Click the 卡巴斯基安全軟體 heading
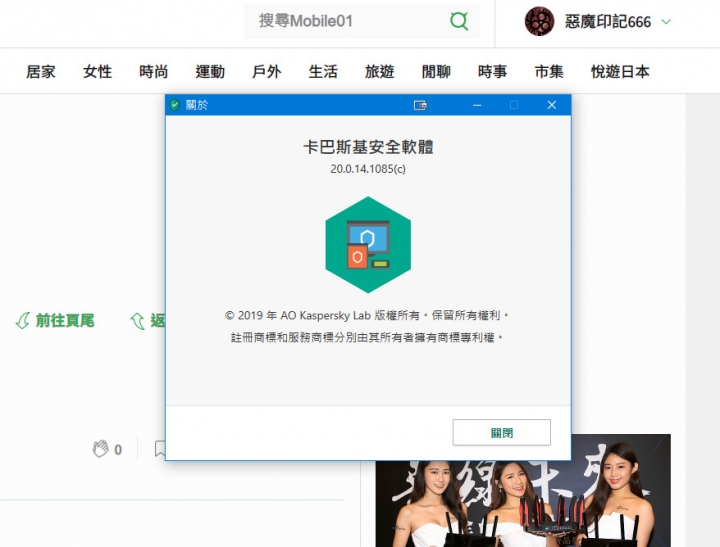This screenshot has height=547, width=720. point(368,147)
